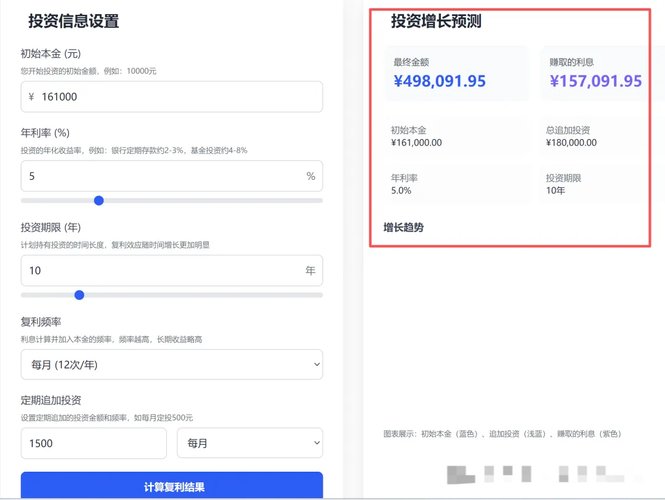Click the annual interest rate slider handle
This screenshot has height=500, width=665.
point(99,201)
